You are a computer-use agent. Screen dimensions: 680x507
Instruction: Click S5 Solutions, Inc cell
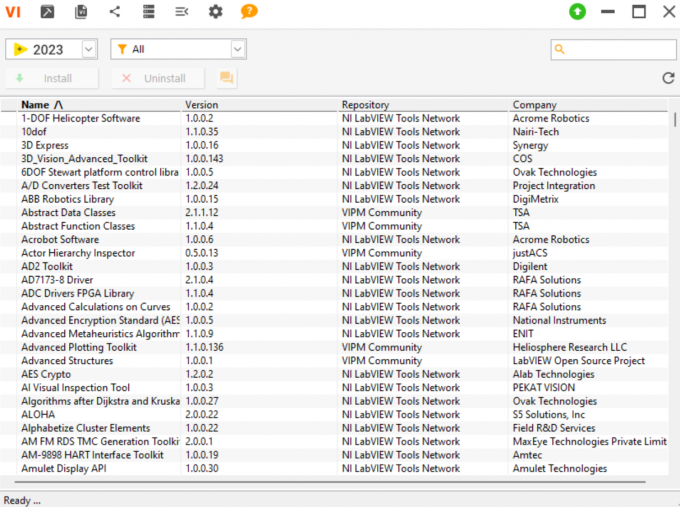[549, 414]
